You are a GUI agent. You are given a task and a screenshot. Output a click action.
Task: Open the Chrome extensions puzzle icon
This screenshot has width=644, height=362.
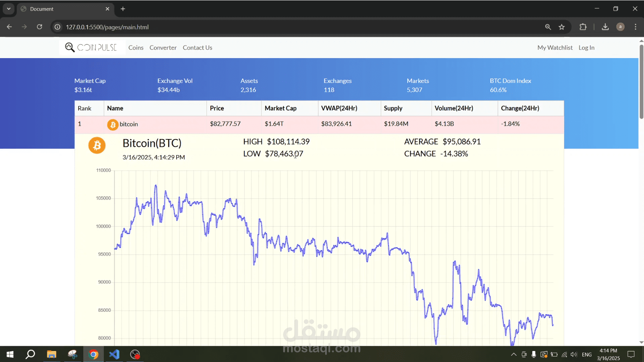(583, 27)
